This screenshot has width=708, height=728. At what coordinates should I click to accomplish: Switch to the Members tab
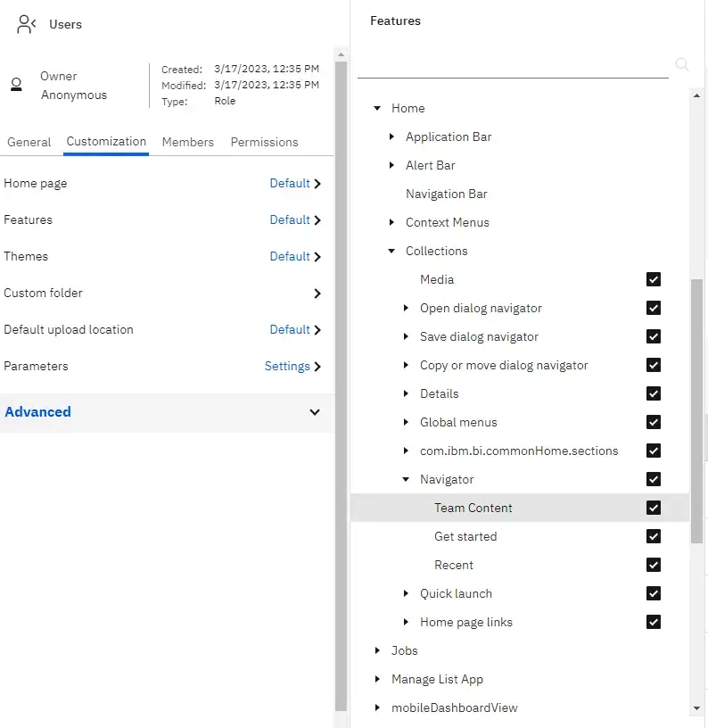point(188,142)
